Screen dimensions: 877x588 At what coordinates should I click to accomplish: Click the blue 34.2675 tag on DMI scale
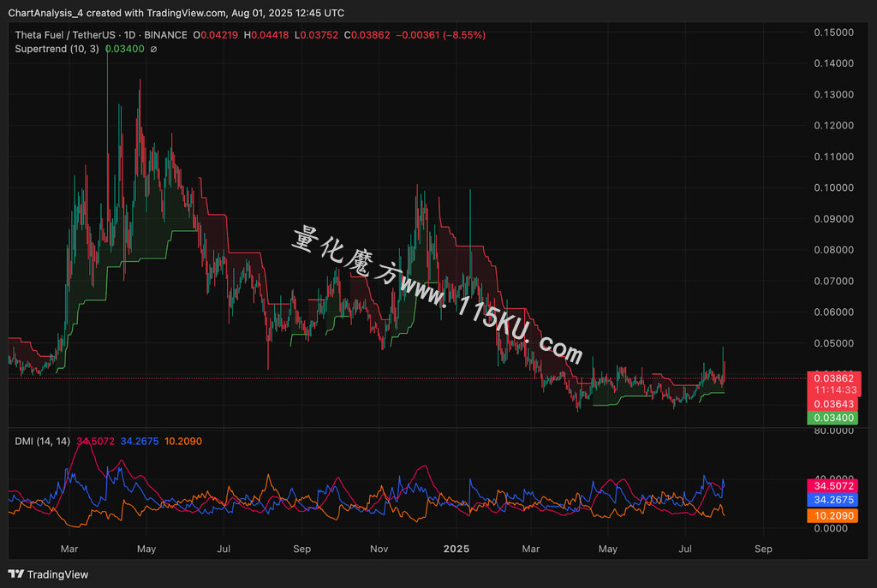[x=833, y=500]
